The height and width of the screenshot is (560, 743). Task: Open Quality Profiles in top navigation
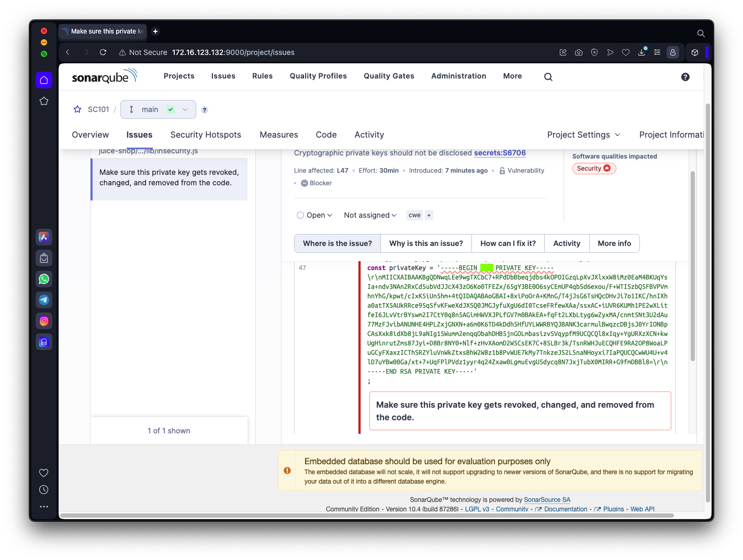pos(318,76)
